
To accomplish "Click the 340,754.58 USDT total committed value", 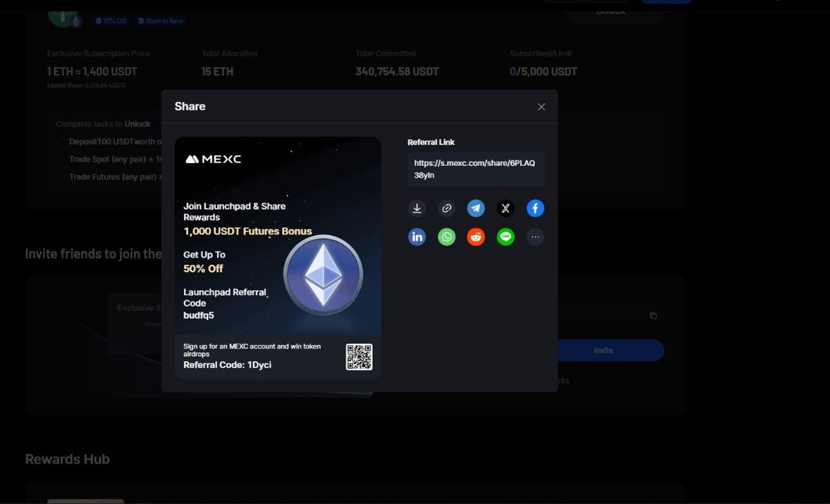I will click(397, 72).
